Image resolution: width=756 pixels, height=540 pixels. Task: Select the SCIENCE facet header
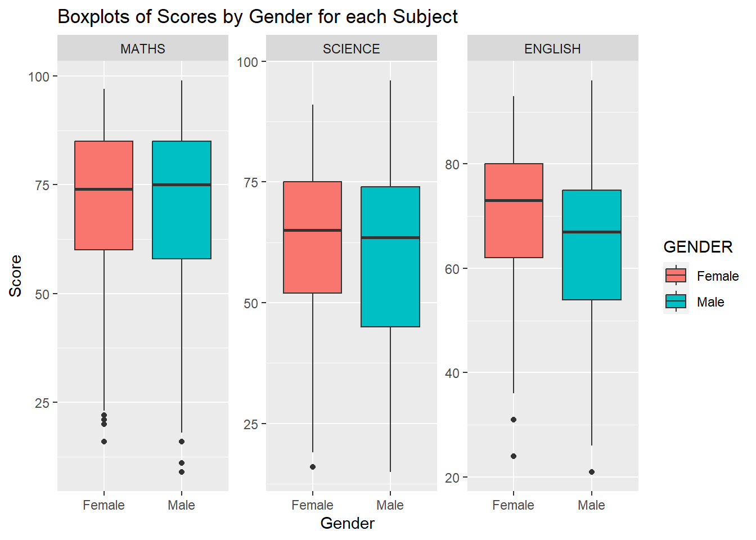point(351,49)
